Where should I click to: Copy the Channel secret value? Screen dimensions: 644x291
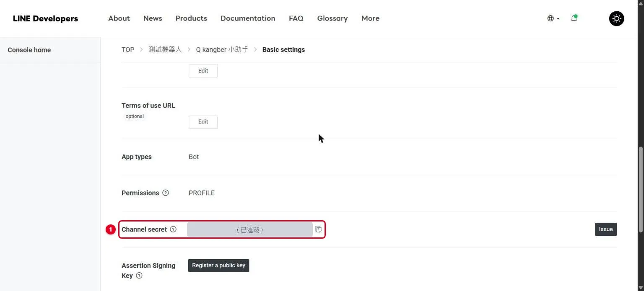click(318, 229)
